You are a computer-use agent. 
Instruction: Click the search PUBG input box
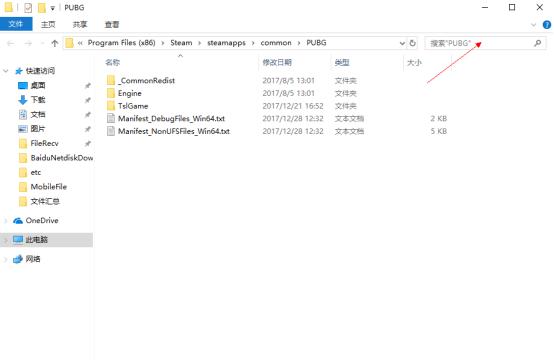tap(485, 43)
